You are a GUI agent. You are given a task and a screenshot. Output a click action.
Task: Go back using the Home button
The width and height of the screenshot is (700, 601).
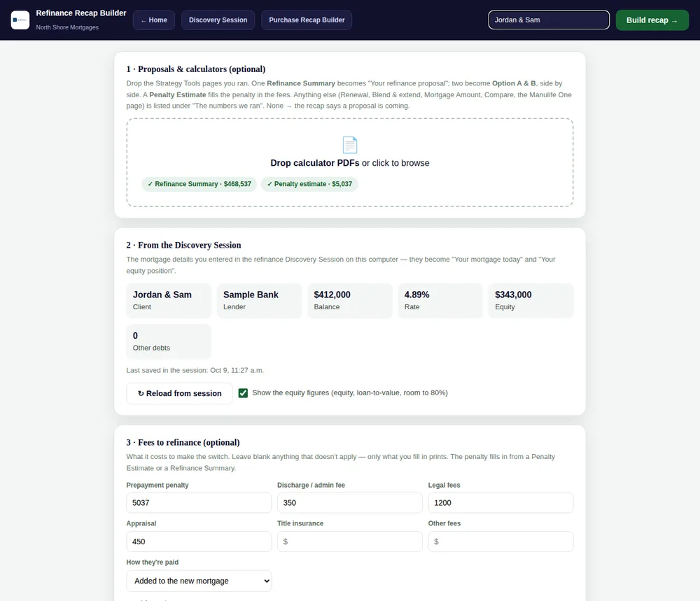(154, 20)
